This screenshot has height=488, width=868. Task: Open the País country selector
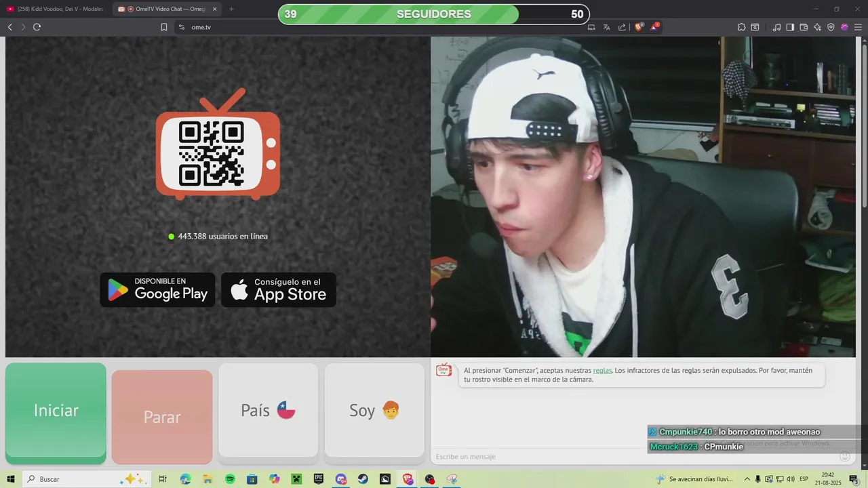pos(268,410)
